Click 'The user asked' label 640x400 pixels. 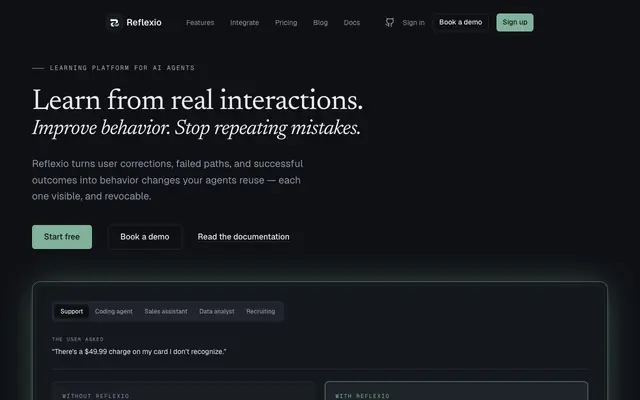point(78,339)
